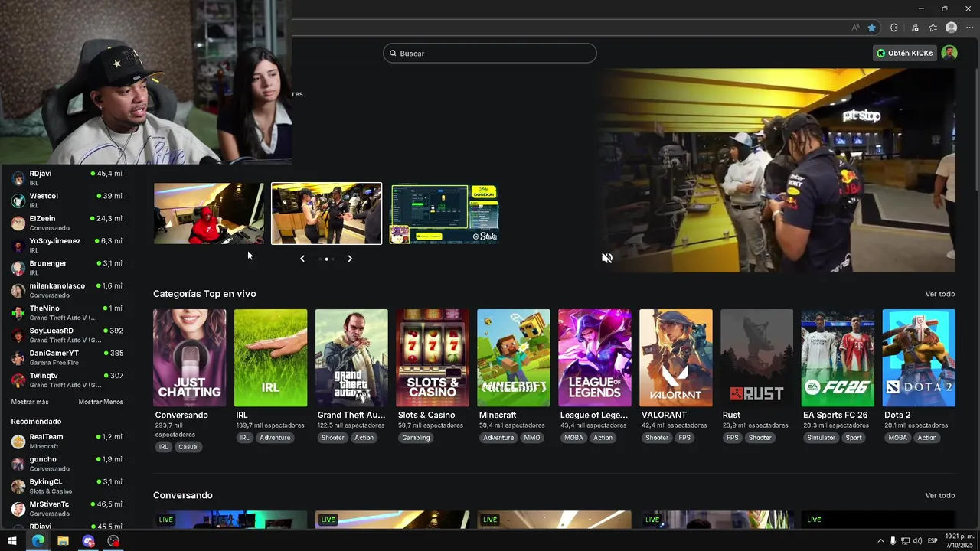Open the Just Chatting category card
Viewport: 980px width, 551px height.
(x=189, y=357)
